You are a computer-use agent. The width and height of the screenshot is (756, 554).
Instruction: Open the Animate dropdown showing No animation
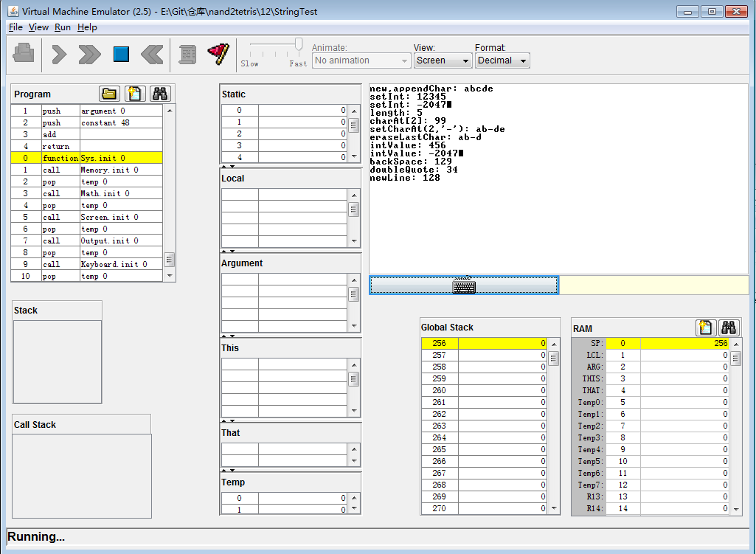pyautogui.click(x=361, y=60)
